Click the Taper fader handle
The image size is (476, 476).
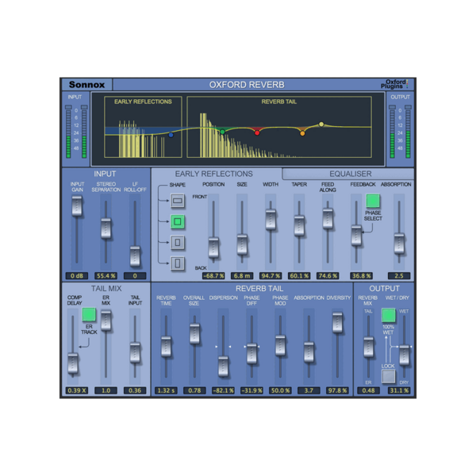[x=299, y=225]
